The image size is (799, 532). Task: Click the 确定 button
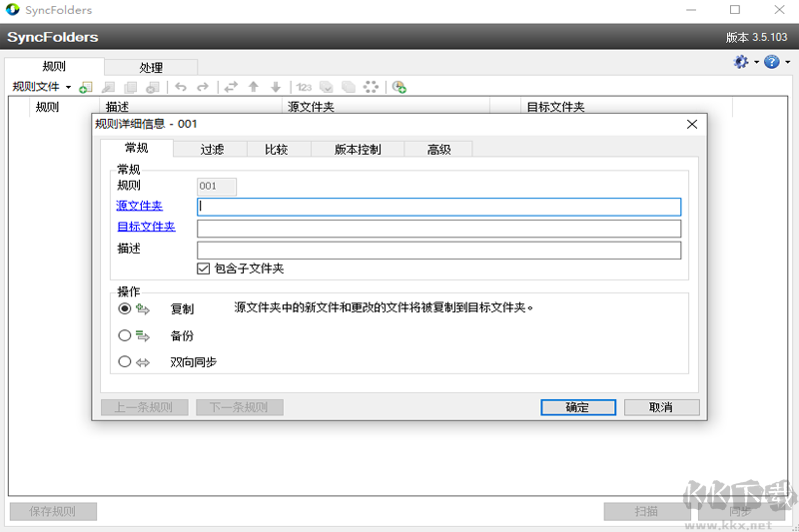(578, 407)
